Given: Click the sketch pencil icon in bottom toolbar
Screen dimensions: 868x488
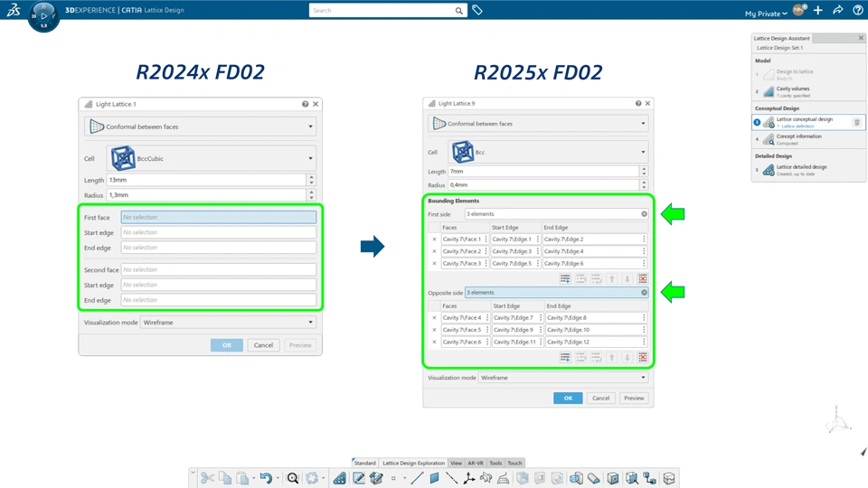Looking at the screenshot, I should (359, 478).
